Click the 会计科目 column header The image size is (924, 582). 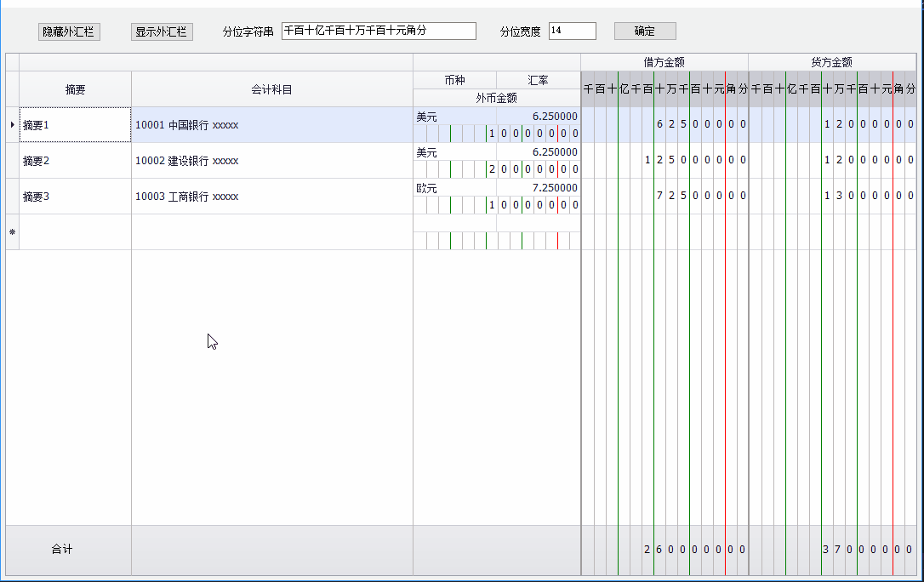271,89
